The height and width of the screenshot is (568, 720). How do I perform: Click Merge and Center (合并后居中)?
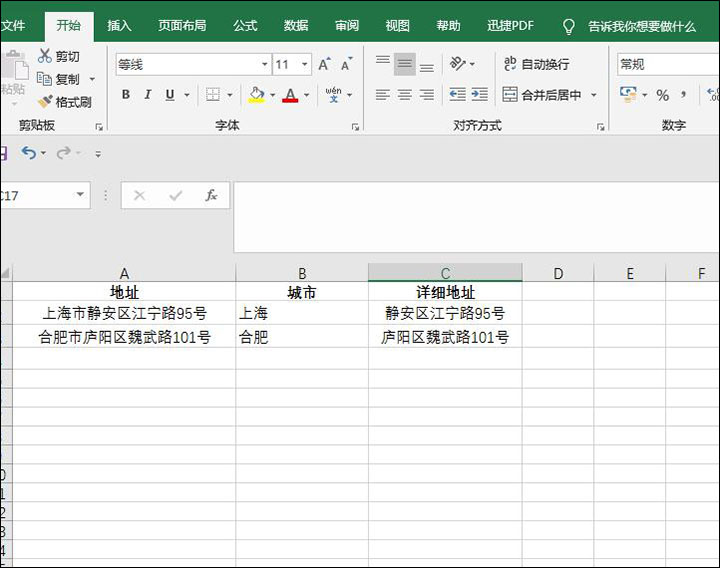pyautogui.click(x=542, y=95)
